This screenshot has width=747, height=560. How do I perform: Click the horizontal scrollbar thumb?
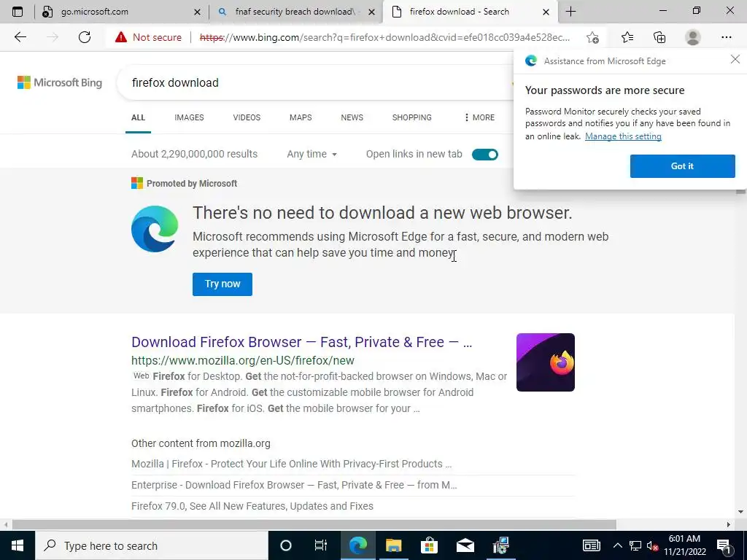(x=314, y=524)
